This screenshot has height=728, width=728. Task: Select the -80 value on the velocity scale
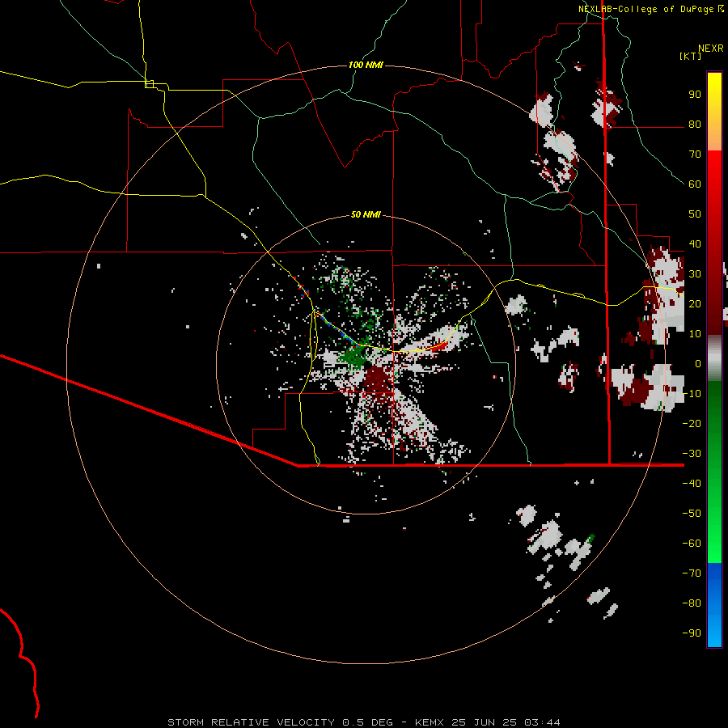(692, 603)
